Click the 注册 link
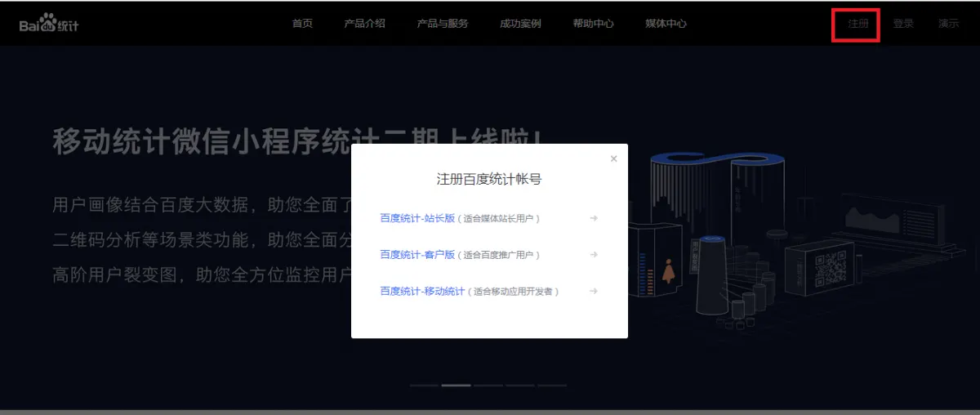This screenshot has height=415, width=980. click(857, 24)
